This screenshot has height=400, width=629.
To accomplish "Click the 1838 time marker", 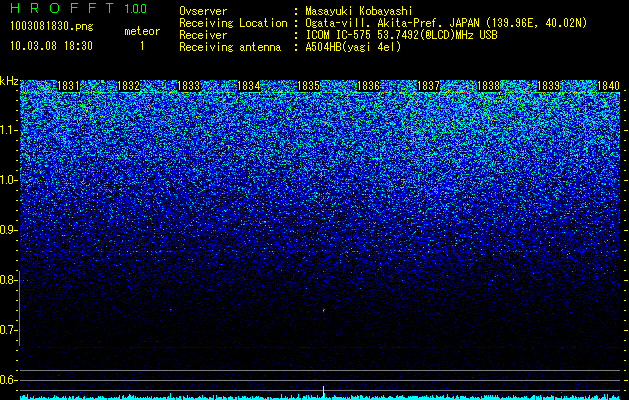I will [x=489, y=86].
